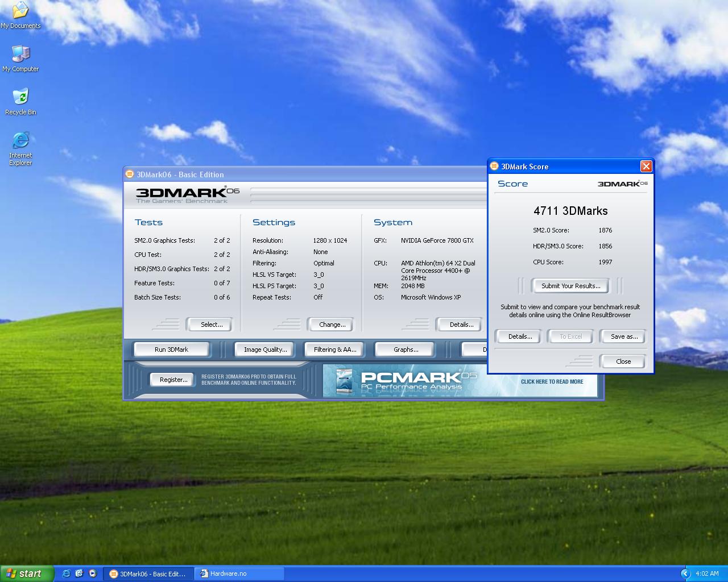Click the PCMark05 box art image
Image resolution: width=728 pixels, height=582 pixels.
[x=344, y=381]
